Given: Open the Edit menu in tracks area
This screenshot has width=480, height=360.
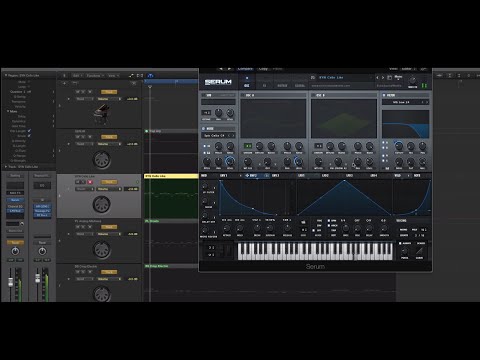Looking at the screenshot, I should [77, 76].
